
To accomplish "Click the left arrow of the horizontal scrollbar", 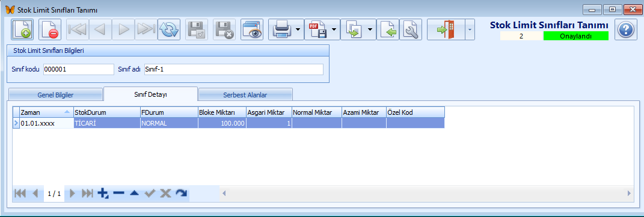I will 224,193.
